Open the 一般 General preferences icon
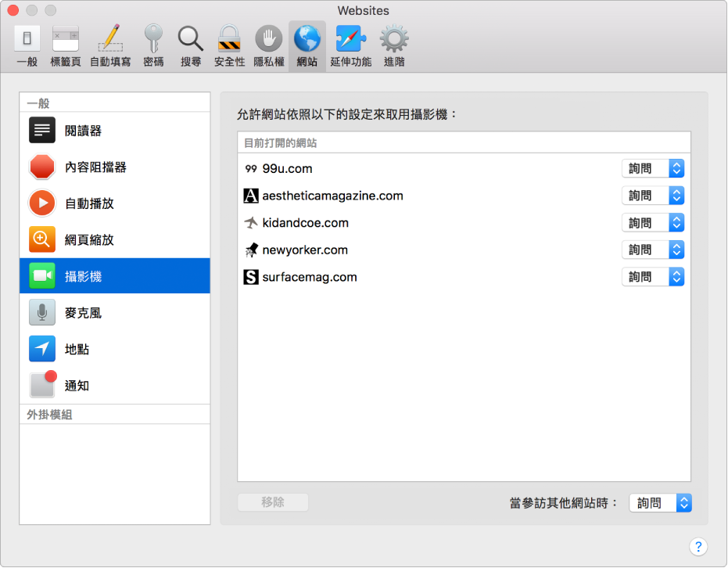The width and height of the screenshot is (728, 568). point(27,38)
